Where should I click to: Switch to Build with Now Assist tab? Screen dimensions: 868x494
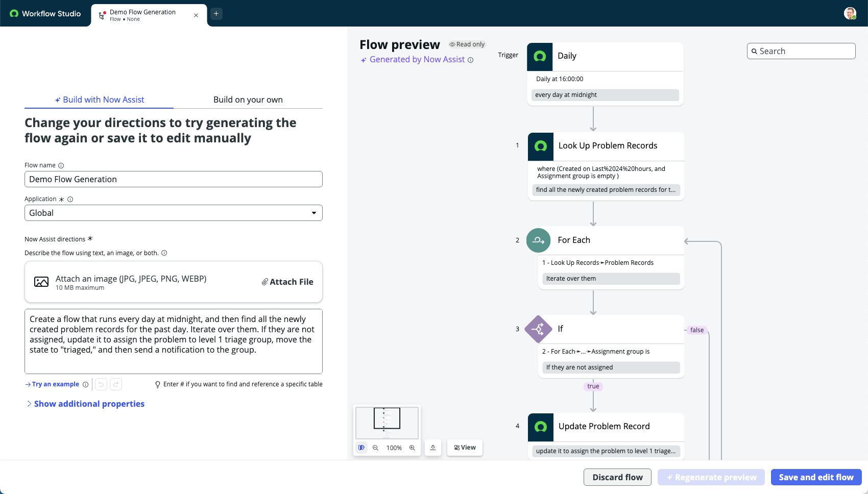(99, 100)
